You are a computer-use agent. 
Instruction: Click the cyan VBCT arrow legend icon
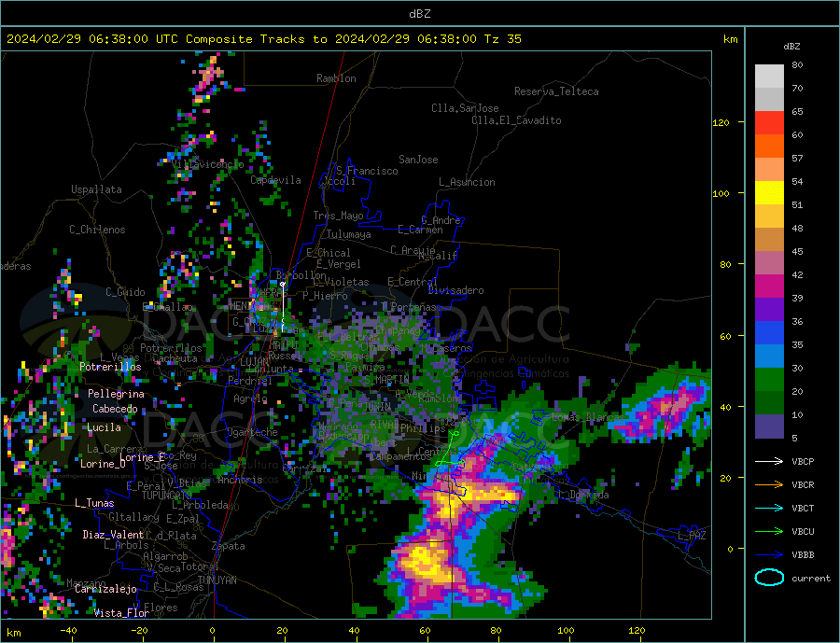coord(769,508)
